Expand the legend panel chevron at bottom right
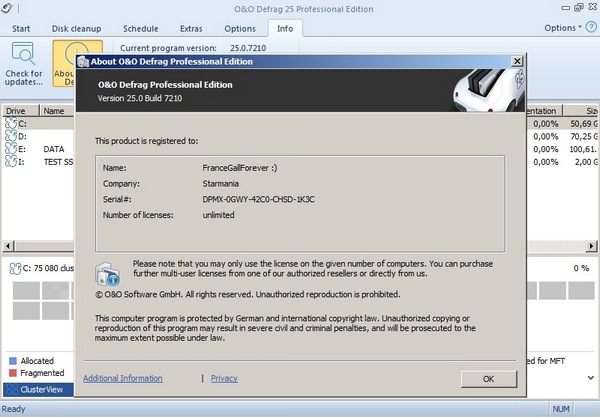Viewport: 600px width, 418px height. (591, 378)
